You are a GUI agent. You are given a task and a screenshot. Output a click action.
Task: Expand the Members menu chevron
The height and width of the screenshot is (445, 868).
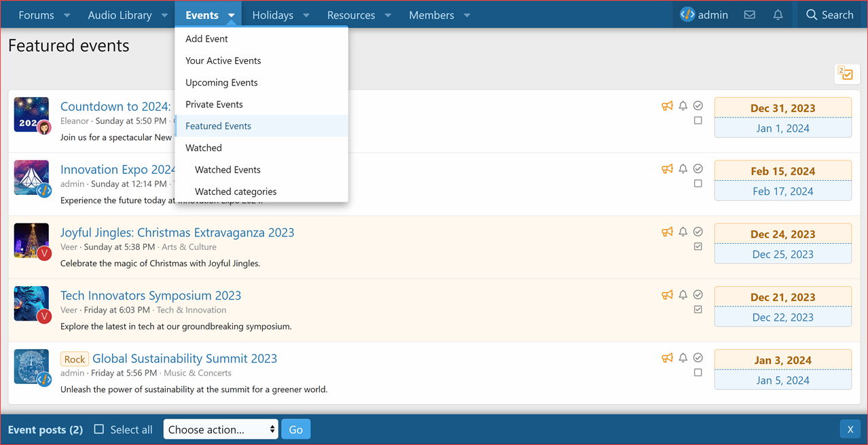coord(467,14)
